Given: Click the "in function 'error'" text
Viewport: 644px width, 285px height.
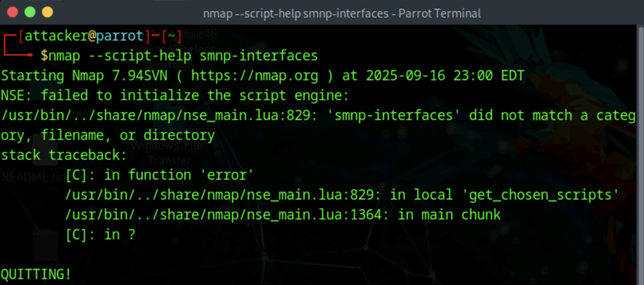Looking at the screenshot, I should point(178,175).
